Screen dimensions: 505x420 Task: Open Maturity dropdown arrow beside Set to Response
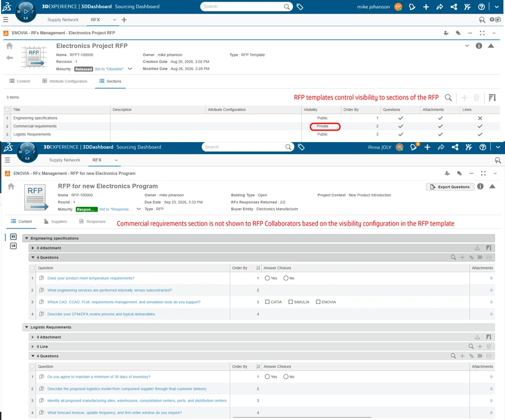click(138, 209)
